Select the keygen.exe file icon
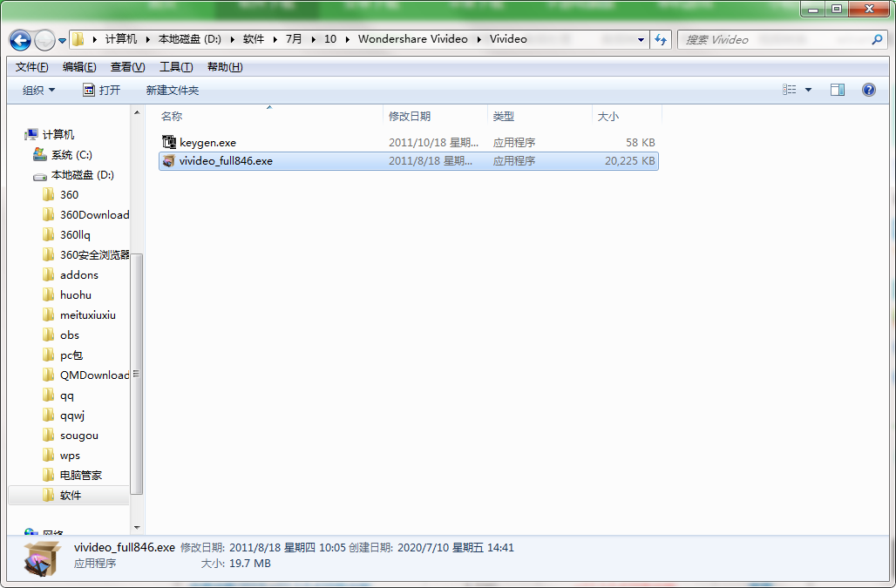 (x=168, y=142)
